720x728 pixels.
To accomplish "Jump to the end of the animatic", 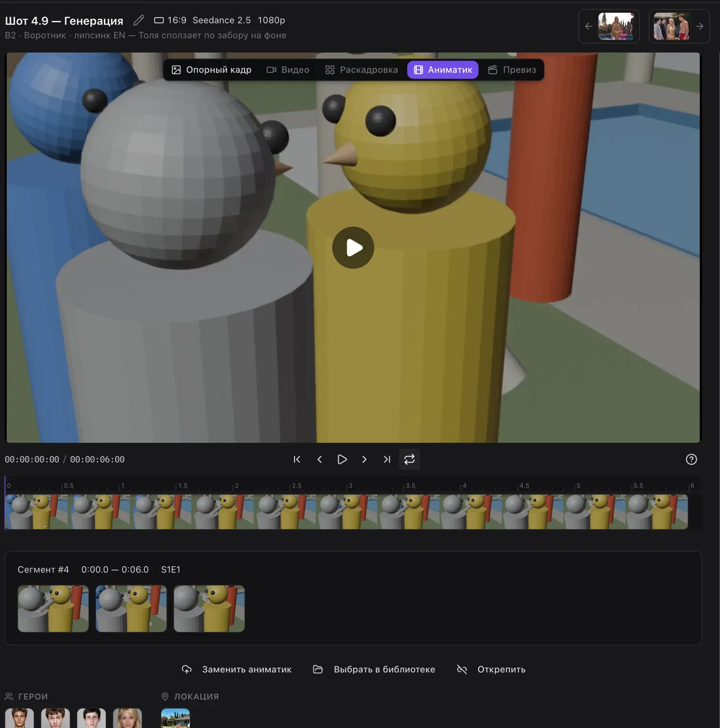I will point(387,460).
